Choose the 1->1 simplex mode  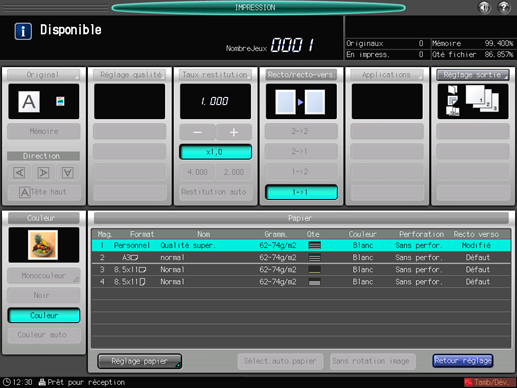pos(301,192)
